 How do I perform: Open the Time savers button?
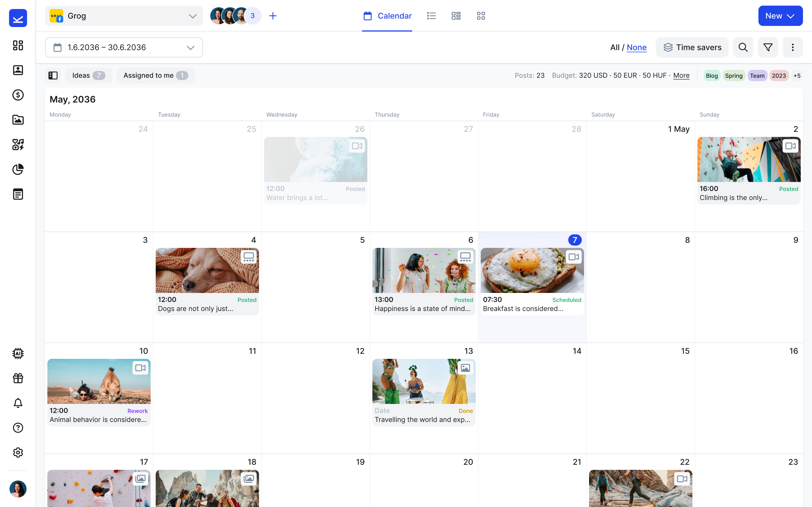692,47
